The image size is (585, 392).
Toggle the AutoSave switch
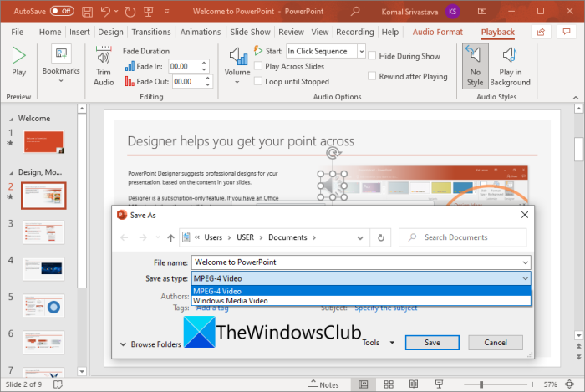pyautogui.click(x=62, y=11)
